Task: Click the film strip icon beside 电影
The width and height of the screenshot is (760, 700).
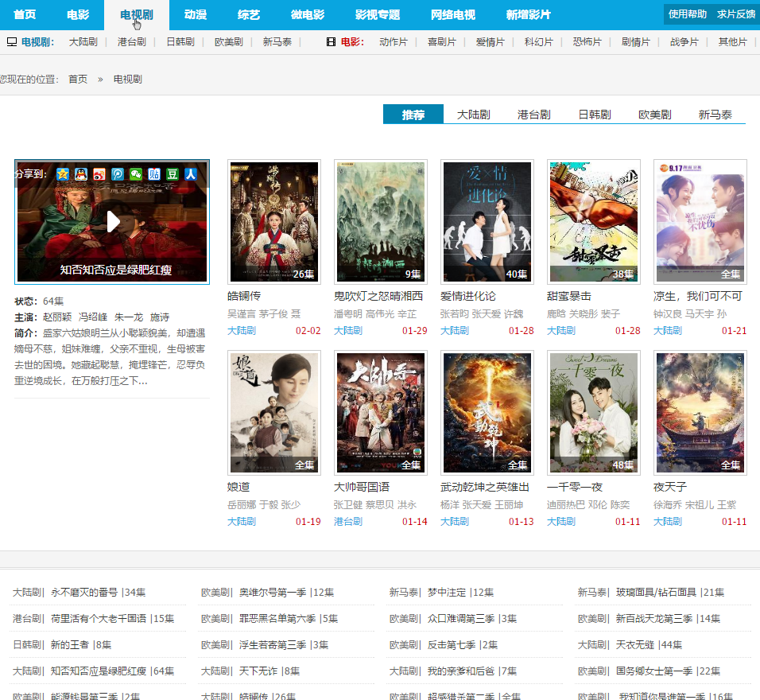Action: click(x=331, y=42)
